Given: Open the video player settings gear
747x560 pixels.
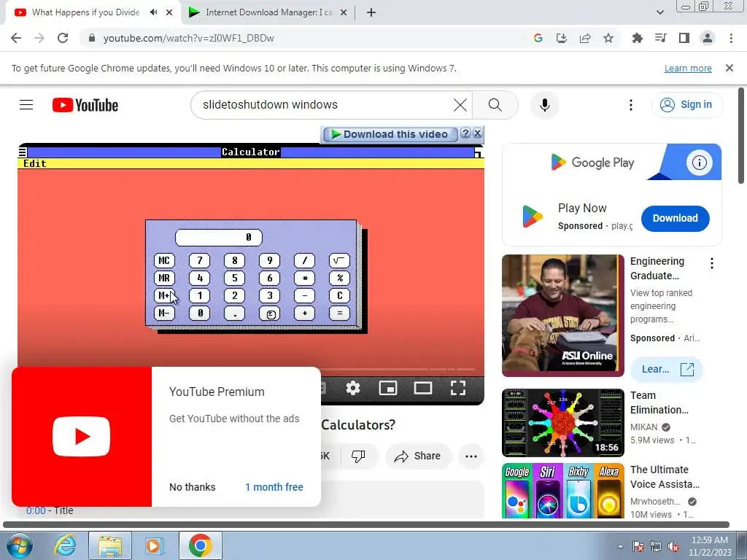Looking at the screenshot, I should coord(353,388).
